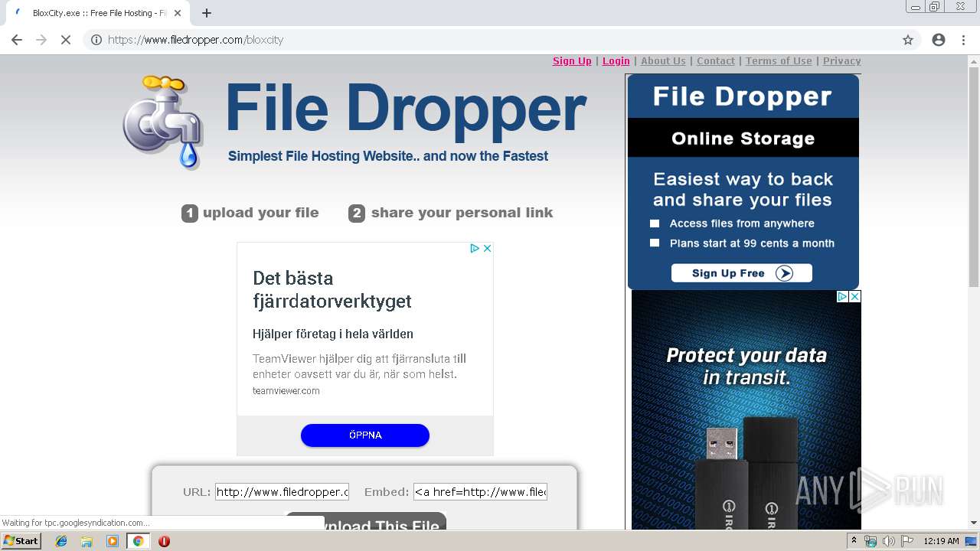Open the Windows Start menu

tap(21, 541)
